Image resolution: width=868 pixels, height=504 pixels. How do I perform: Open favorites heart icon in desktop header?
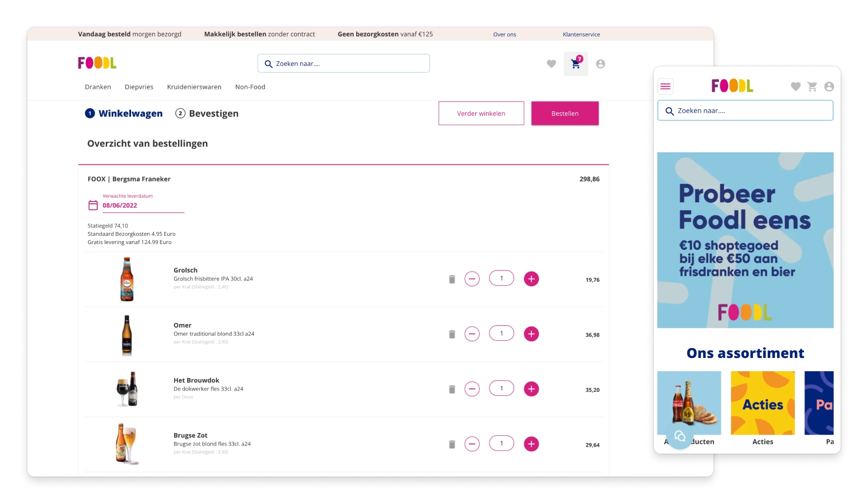(551, 64)
